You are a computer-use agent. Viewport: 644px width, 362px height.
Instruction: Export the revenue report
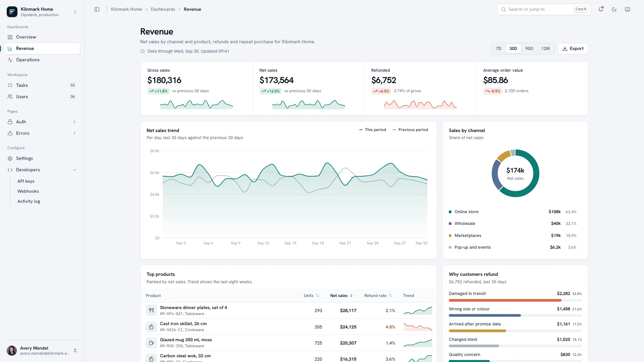[573, 49]
